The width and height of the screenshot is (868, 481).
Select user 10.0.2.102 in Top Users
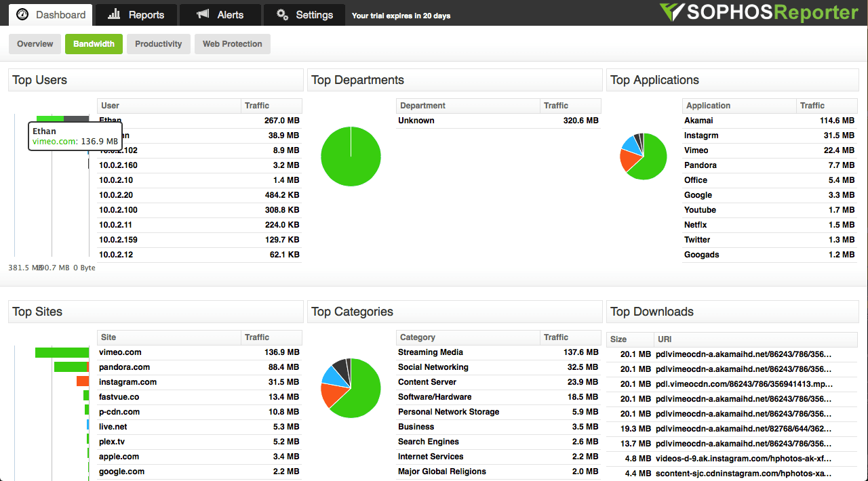tap(199, 150)
